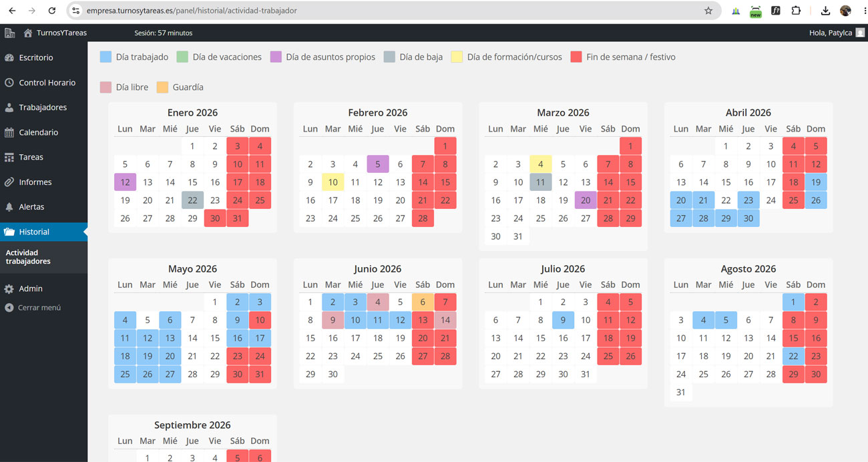Select Historial in the sidebar
868x462 pixels.
pyautogui.click(x=43, y=232)
